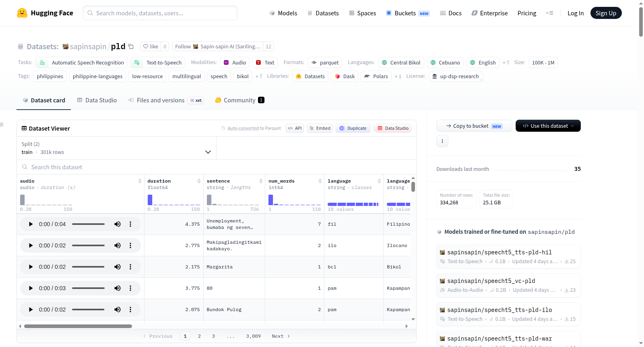
Task: Click the table horizontal scrollbar
Action: pyautogui.click(x=78, y=326)
